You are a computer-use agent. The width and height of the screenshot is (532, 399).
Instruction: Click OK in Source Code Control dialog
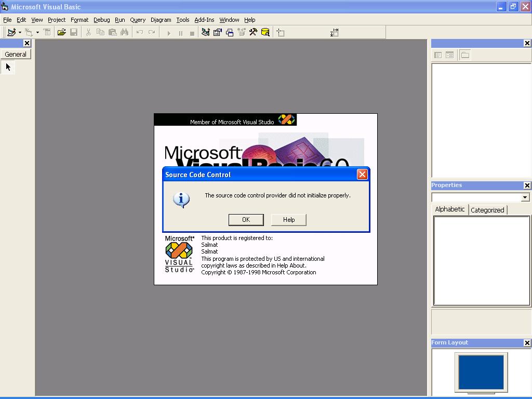point(246,220)
